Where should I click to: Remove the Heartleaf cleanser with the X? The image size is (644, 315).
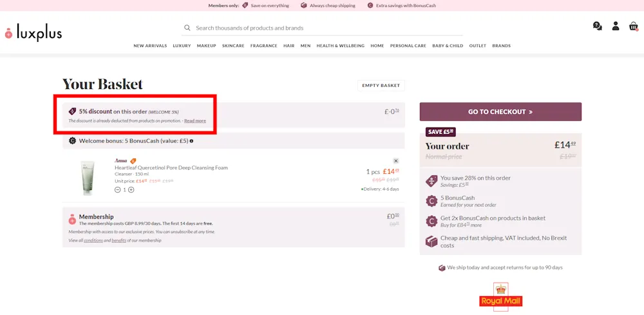395,161
